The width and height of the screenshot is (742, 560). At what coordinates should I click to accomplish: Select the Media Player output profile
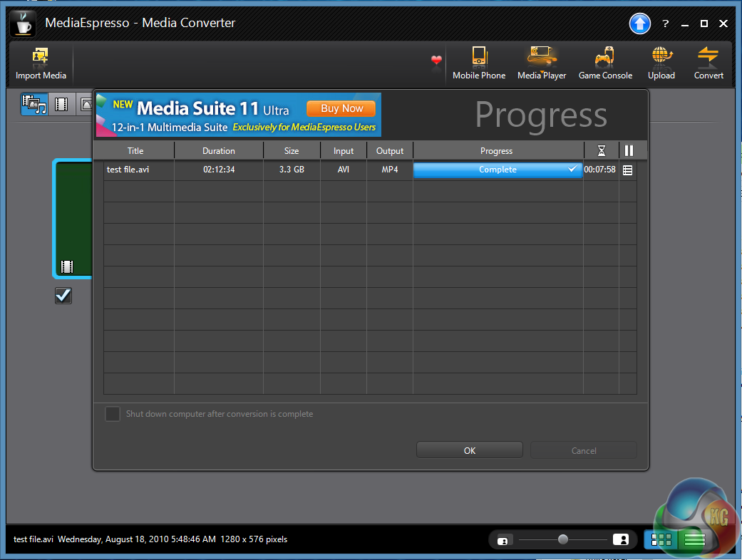point(542,64)
